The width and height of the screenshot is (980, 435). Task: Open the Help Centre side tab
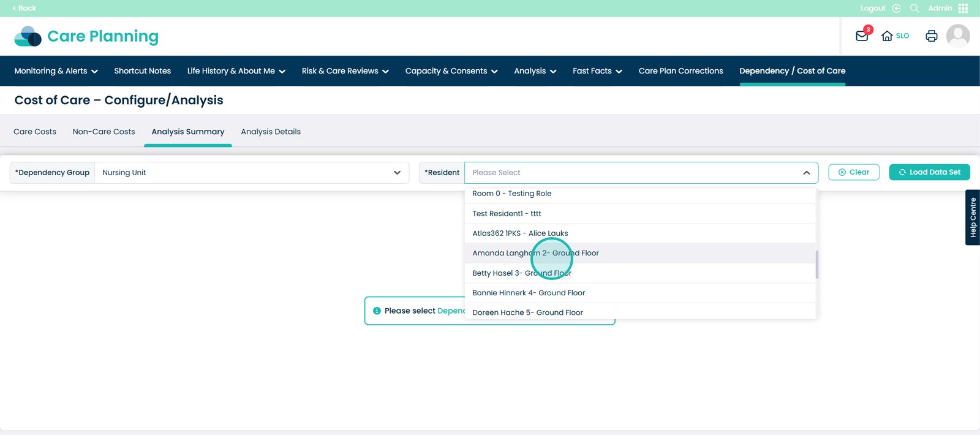click(972, 217)
